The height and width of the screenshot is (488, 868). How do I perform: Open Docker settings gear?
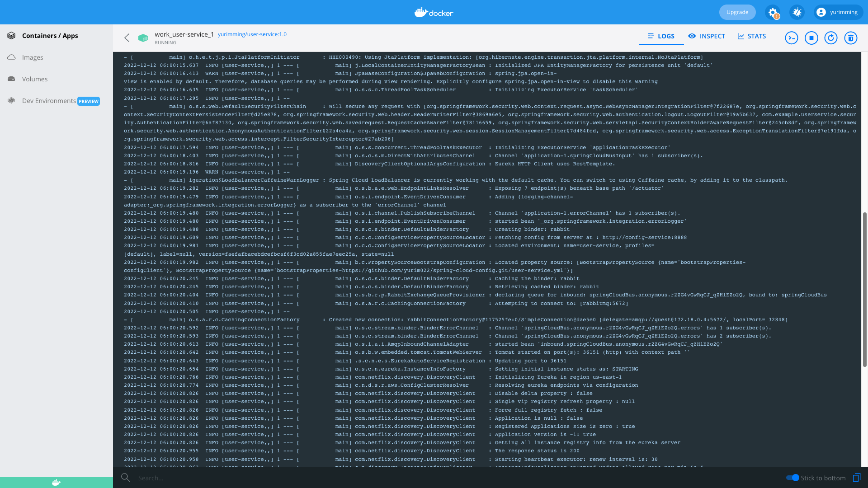click(773, 12)
